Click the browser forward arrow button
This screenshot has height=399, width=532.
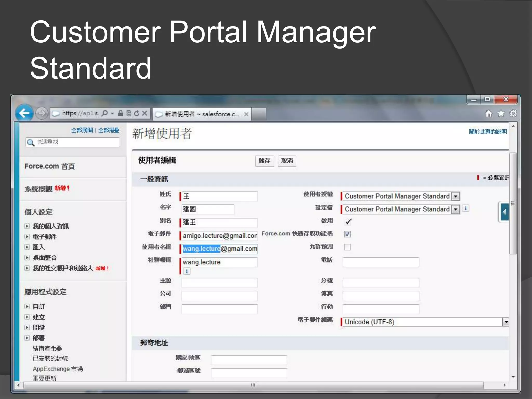[x=42, y=113]
